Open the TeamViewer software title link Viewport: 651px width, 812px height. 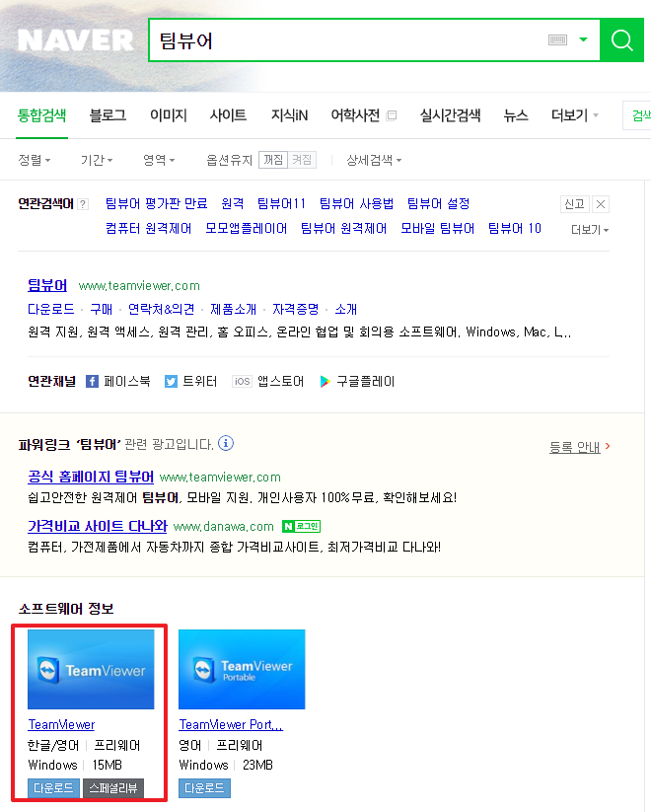[x=61, y=724]
